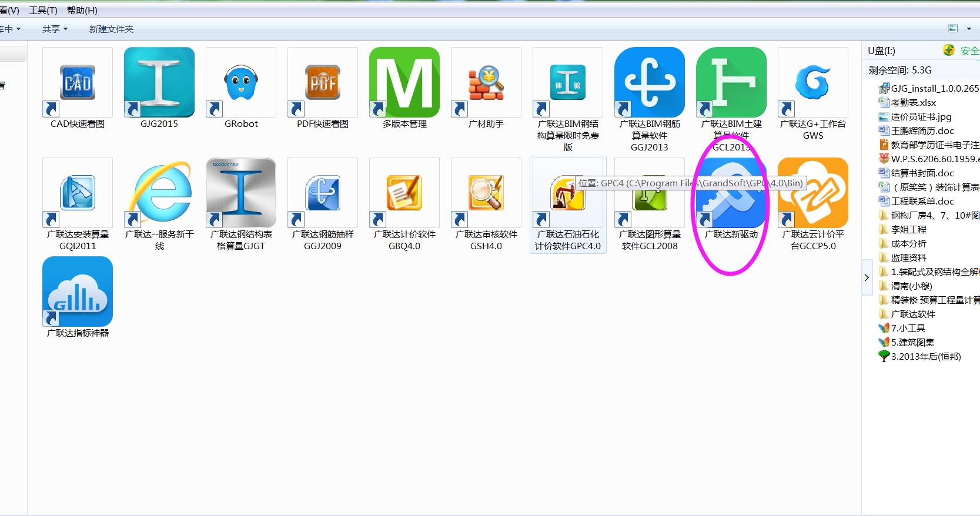Screen dimensions: 980x516
Task: Select 广联达BIM土建算量软件GCL2013 icon
Action: [x=731, y=82]
